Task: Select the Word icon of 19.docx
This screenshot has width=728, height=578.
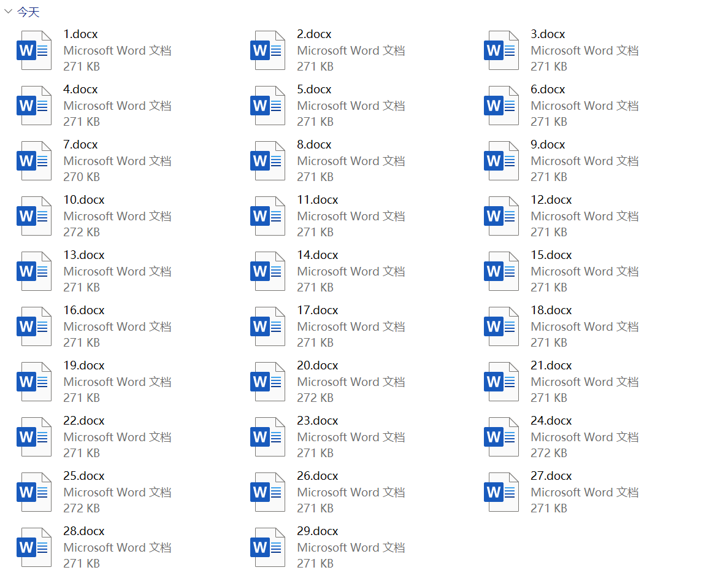Action: (34, 382)
